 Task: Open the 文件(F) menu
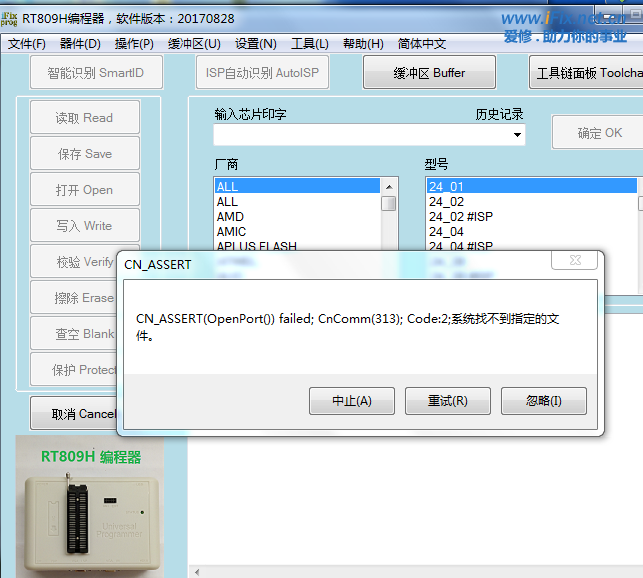click(27, 43)
